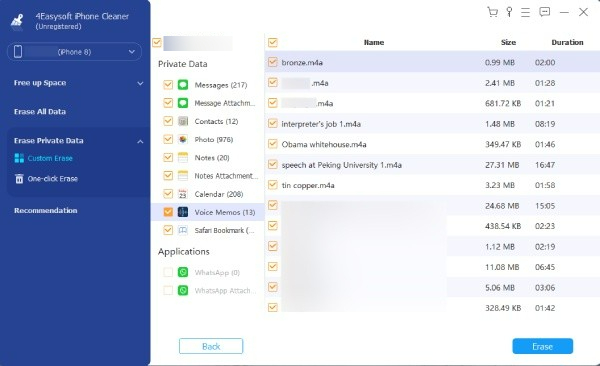Open Erase All Data in sidebar

click(x=40, y=112)
